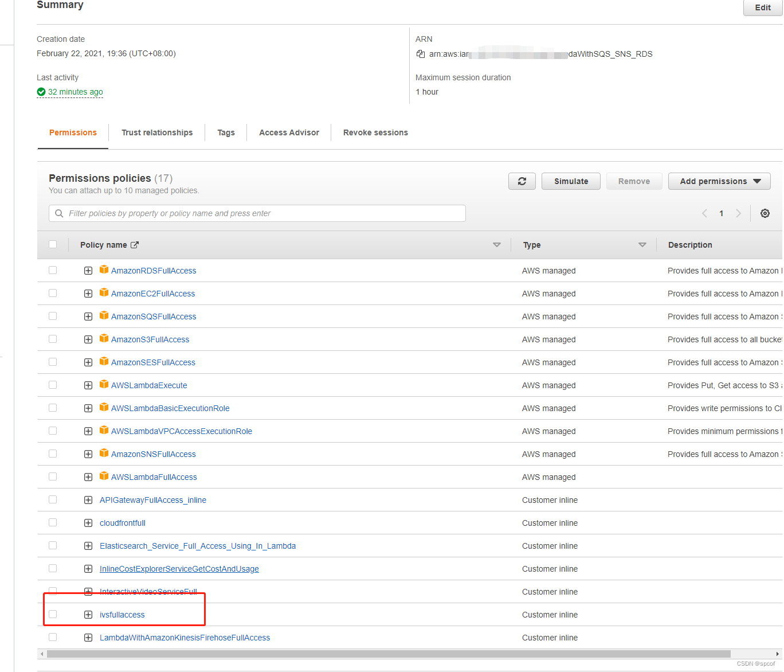784x672 pixels.
Task: Expand the ivsfullaccess policy details
Action: click(88, 615)
